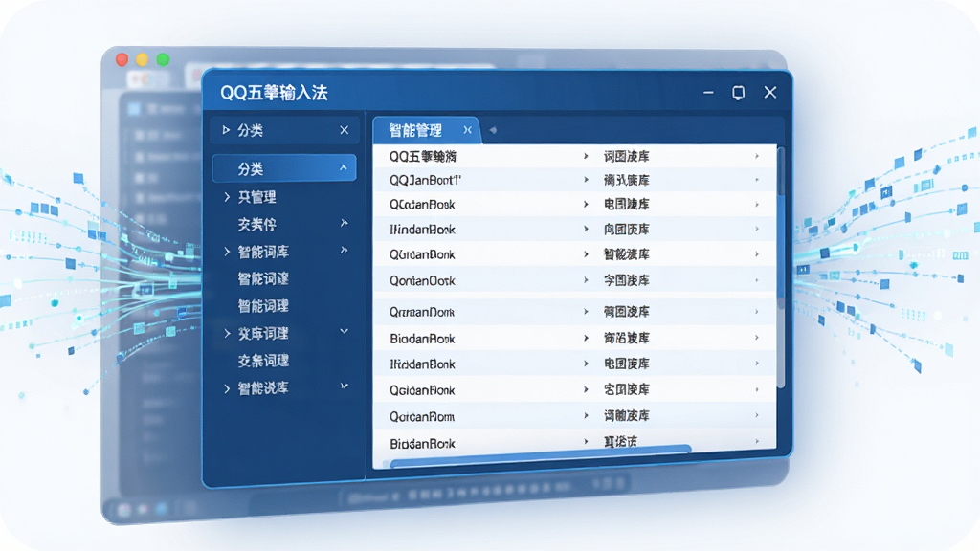
Task: Open the arrow icon right of 交类停
Action: tap(344, 223)
